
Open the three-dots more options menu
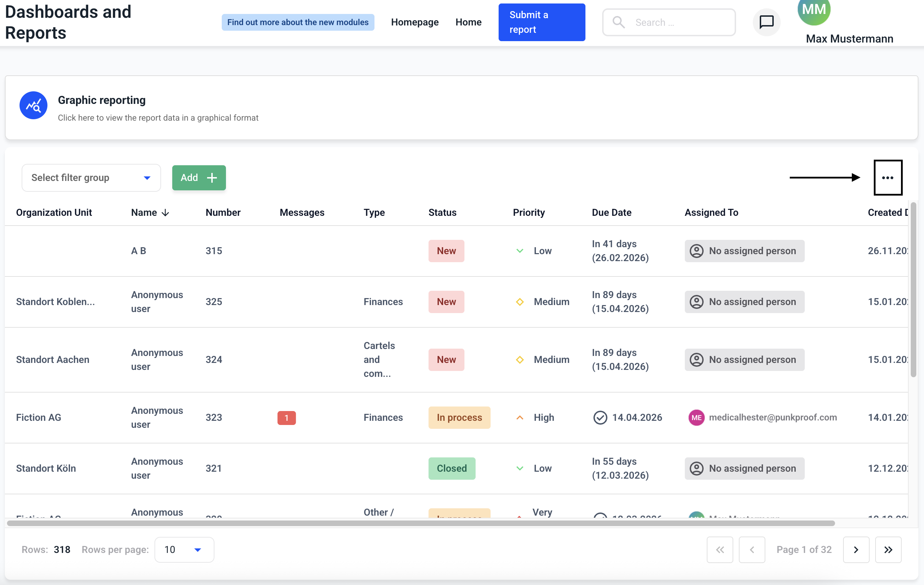click(x=887, y=177)
